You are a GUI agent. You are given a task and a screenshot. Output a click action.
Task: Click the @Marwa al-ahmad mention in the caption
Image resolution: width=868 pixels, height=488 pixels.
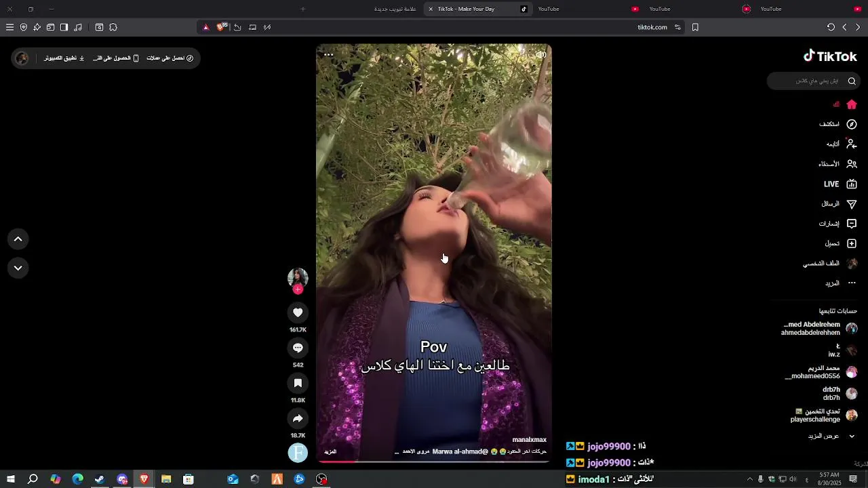tap(460, 451)
